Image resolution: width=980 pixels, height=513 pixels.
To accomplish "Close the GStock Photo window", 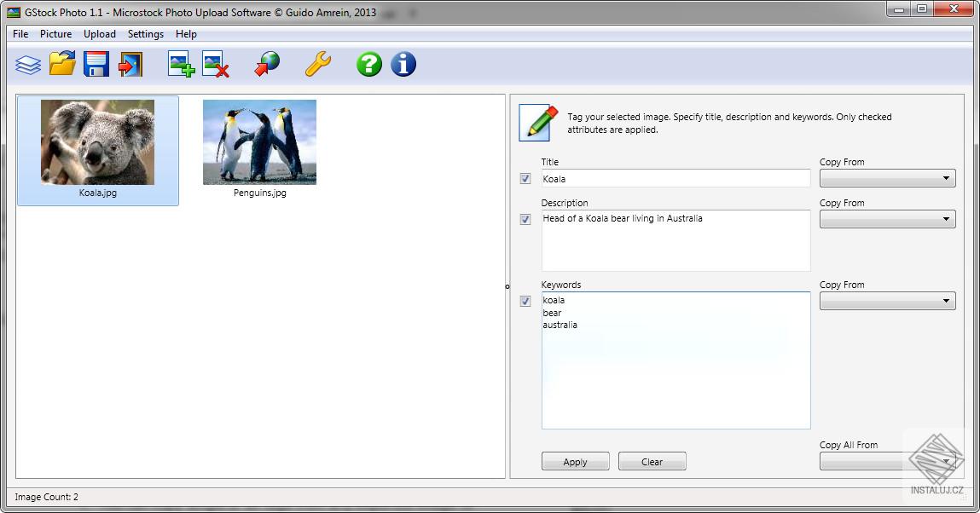I will 954,9.
